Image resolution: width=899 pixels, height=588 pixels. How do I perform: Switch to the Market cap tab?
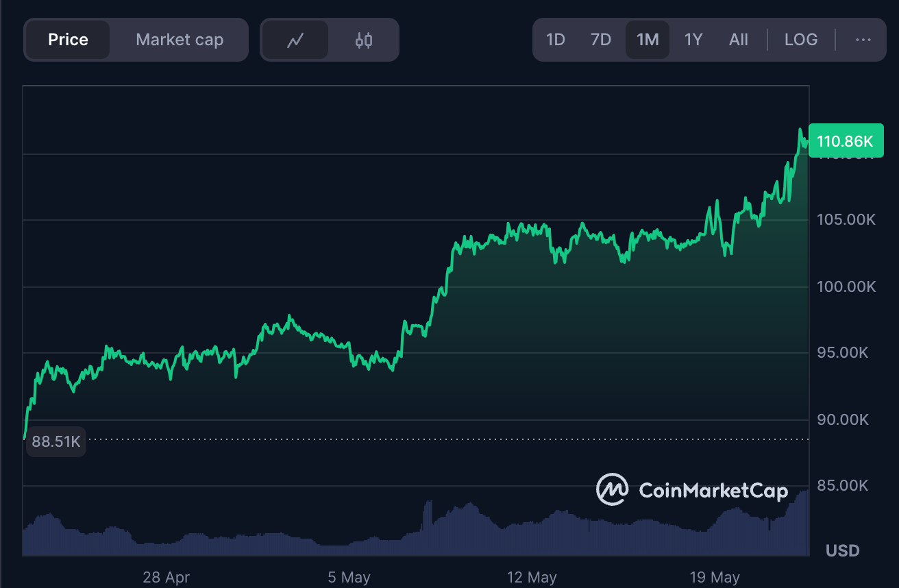179,39
